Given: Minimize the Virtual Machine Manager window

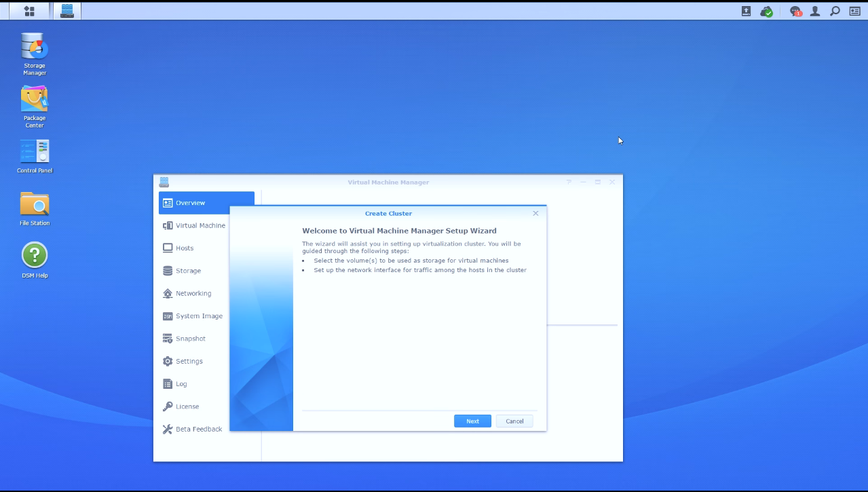Looking at the screenshot, I should [x=584, y=182].
